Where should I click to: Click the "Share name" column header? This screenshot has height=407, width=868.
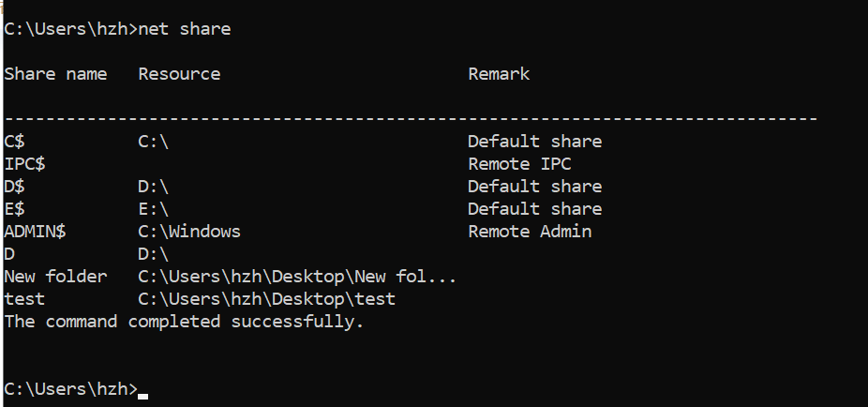(x=55, y=74)
